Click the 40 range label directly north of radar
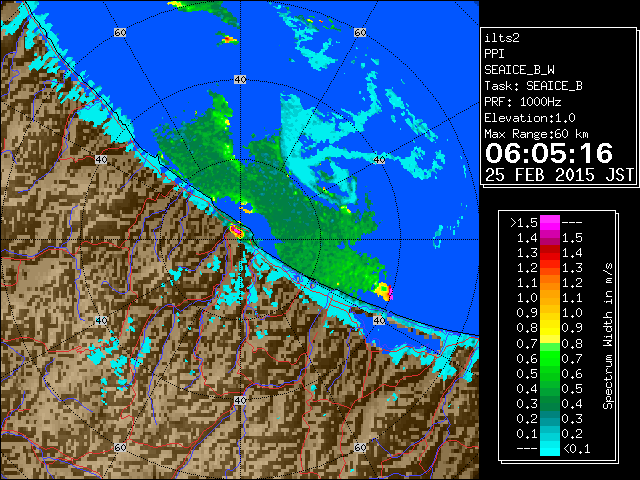The height and width of the screenshot is (480, 640). point(240,80)
